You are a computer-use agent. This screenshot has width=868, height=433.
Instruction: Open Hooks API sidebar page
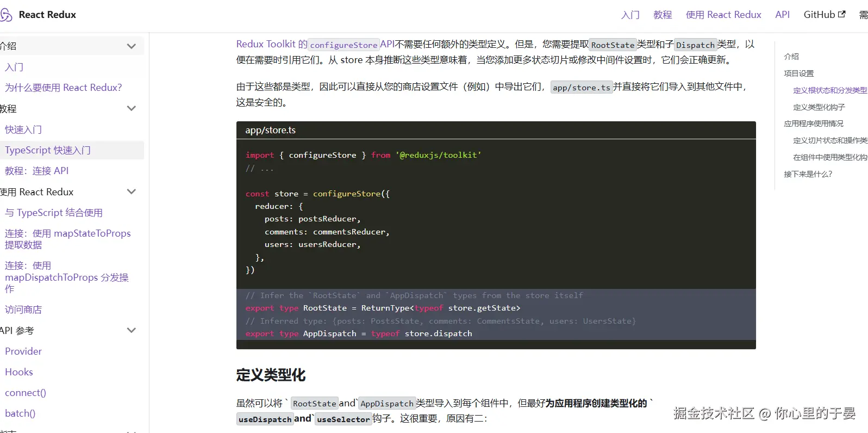tap(19, 372)
